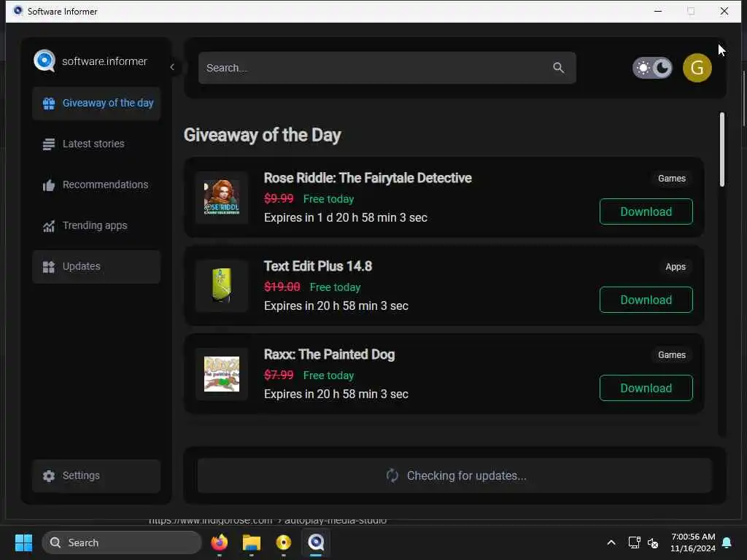Collapse the sidebar with the chevron arrow

click(x=172, y=67)
